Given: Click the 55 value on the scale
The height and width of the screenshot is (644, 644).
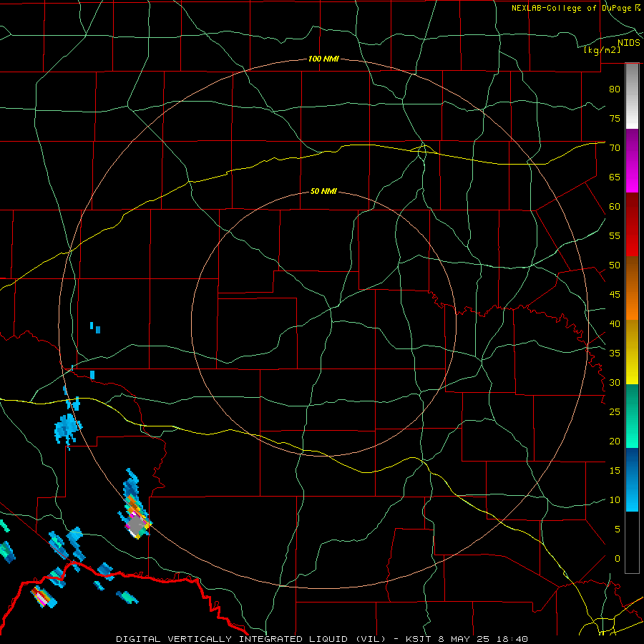Looking at the screenshot, I should 615,235.
